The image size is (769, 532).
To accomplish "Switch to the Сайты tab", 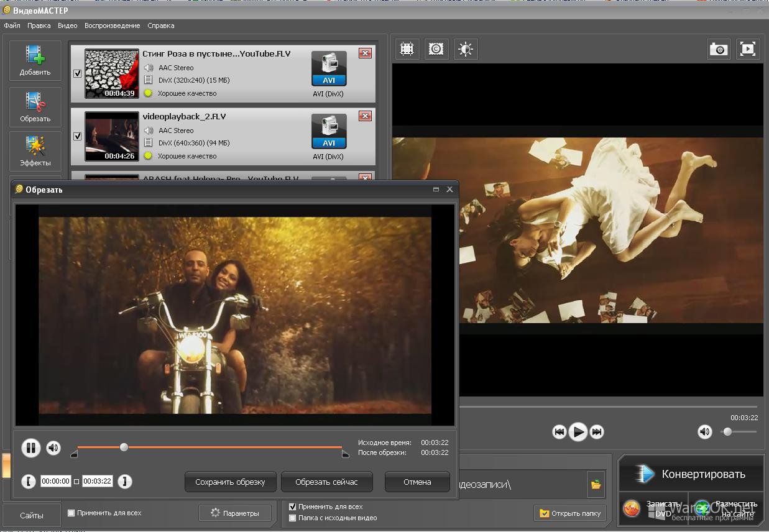I will click(x=31, y=515).
